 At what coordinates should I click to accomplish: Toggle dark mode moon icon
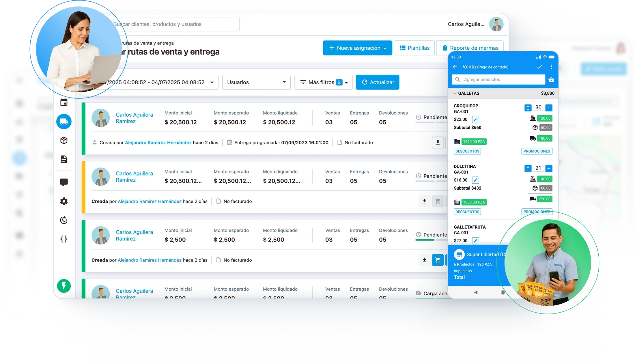click(64, 220)
